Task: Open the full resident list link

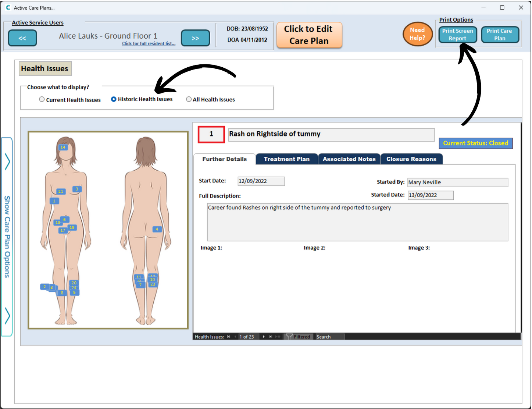Action: click(149, 44)
